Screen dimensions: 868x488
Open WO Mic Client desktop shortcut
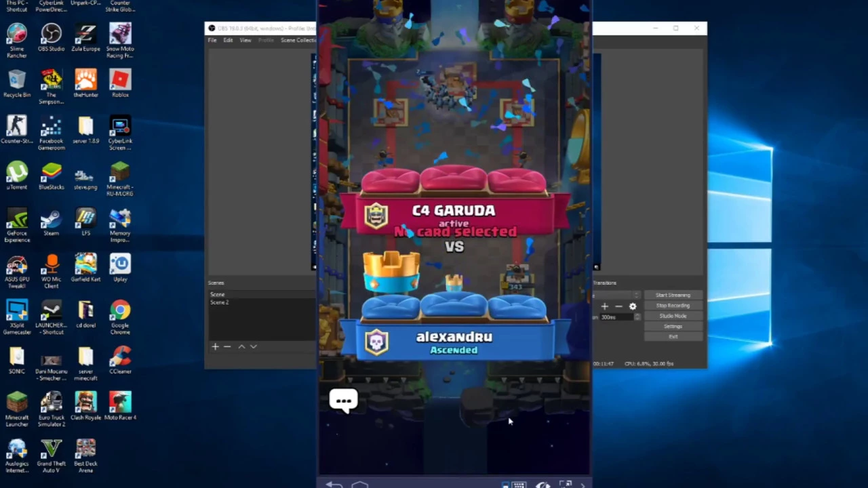click(x=52, y=270)
